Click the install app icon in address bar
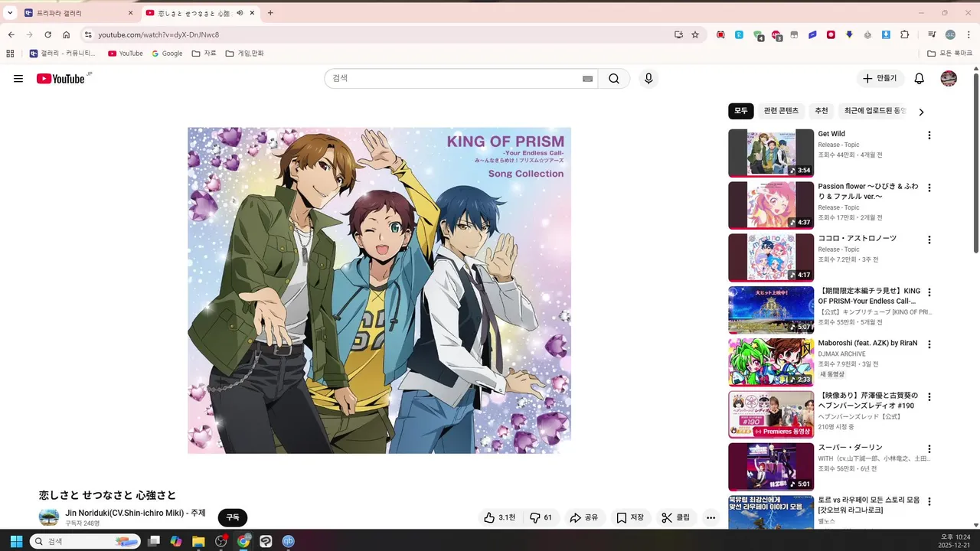Viewport: 980px width, 551px height. pyautogui.click(x=678, y=34)
